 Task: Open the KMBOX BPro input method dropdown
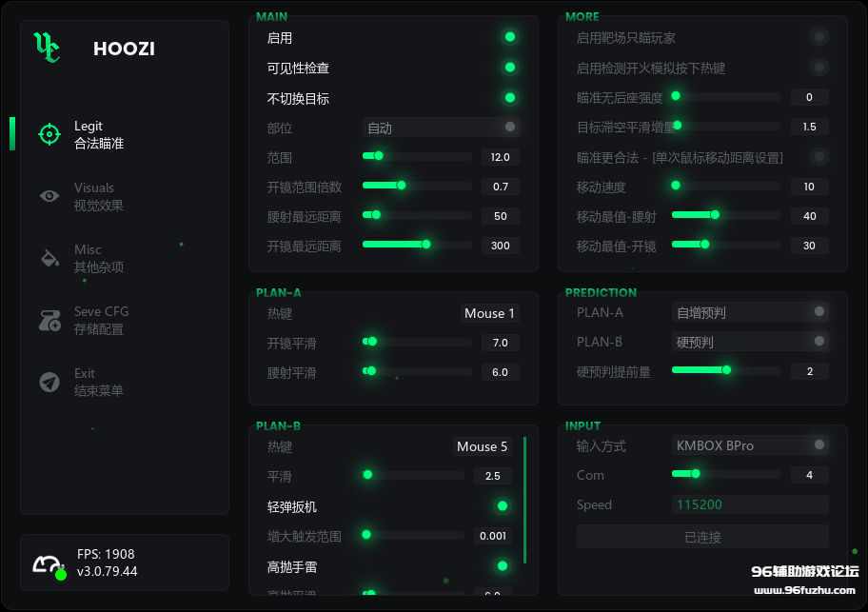click(750, 444)
